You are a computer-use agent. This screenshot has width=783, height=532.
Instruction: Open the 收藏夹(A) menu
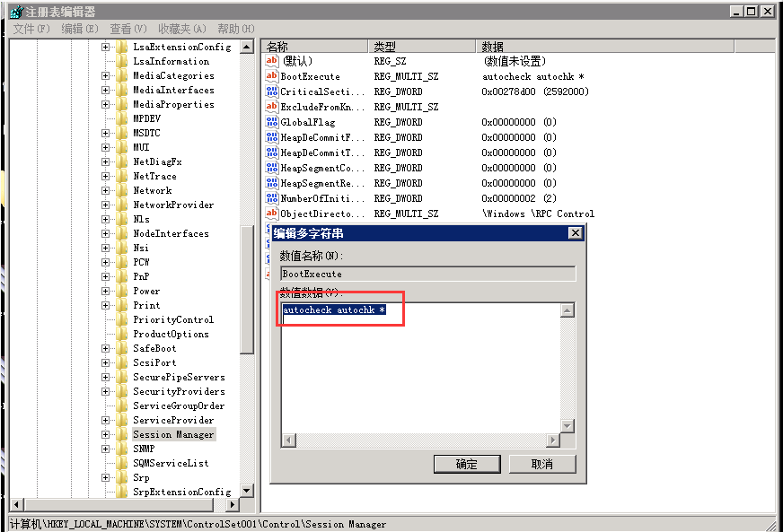(x=181, y=29)
